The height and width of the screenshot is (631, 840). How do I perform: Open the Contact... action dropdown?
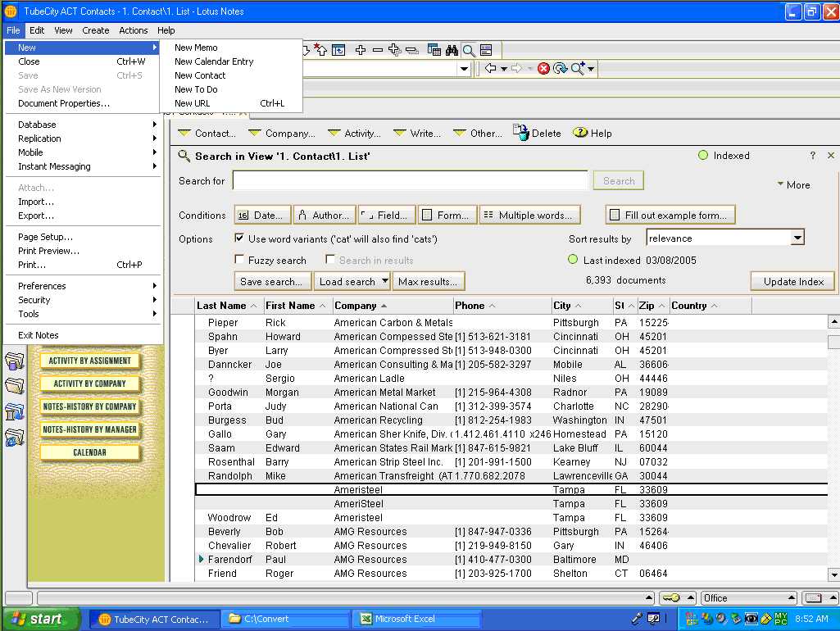coord(207,133)
